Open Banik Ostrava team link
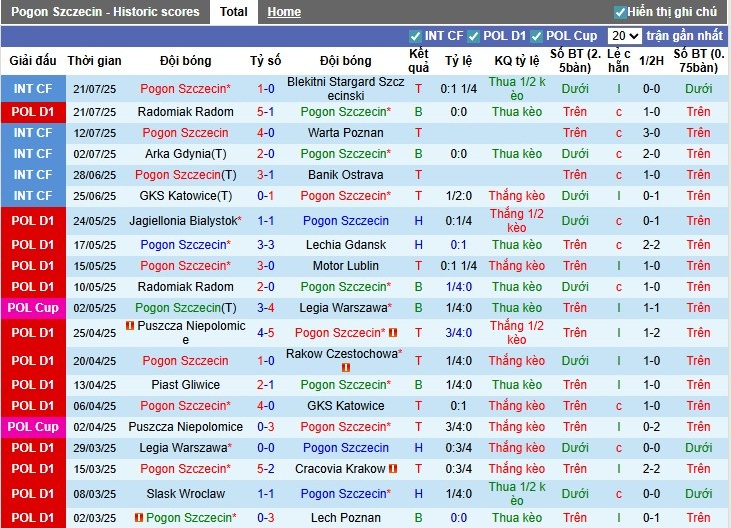The image size is (731, 528). pyautogui.click(x=346, y=175)
